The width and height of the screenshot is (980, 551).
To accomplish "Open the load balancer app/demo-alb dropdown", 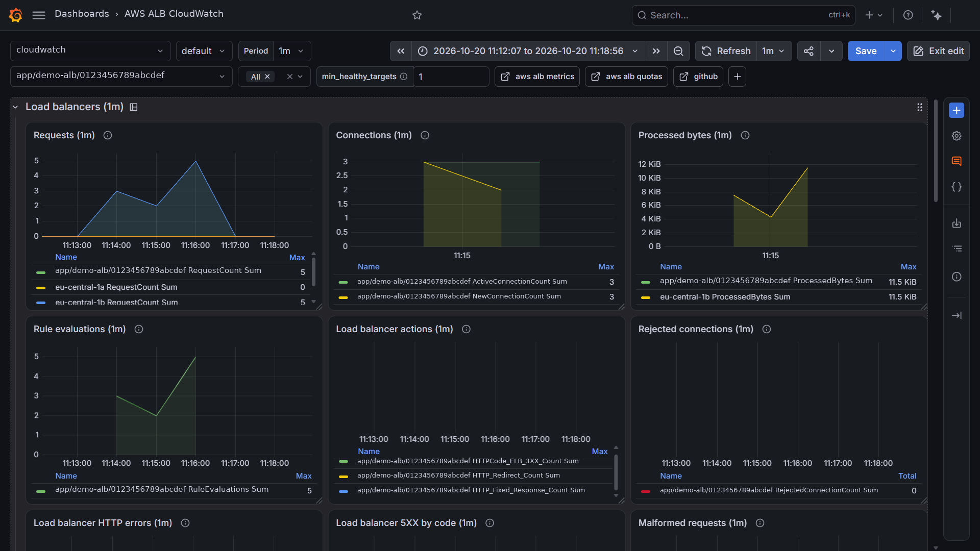I will 121,76.
